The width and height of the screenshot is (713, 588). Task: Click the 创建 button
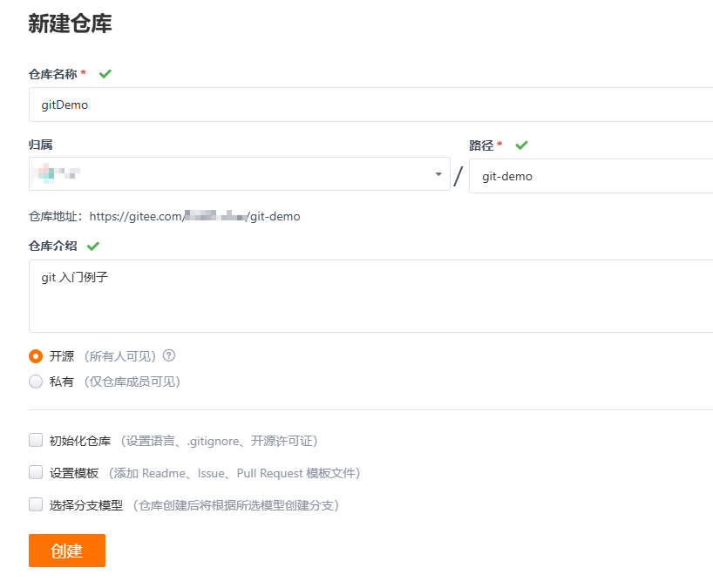pyautogui.click(x=67, y=551)
